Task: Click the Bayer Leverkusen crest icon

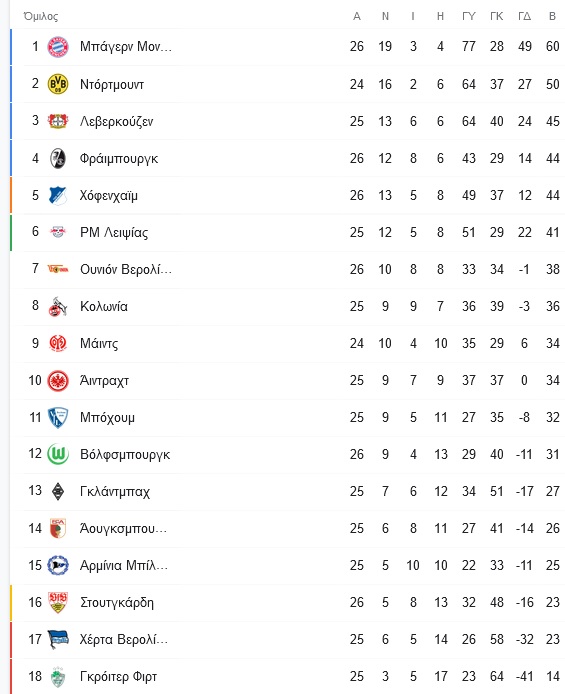Action: (x=58, y=121)
